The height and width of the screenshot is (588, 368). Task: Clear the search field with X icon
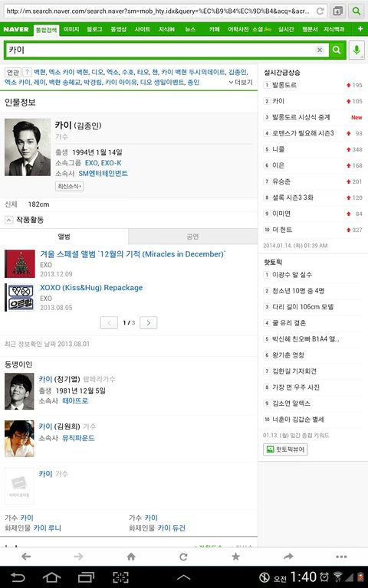tap(320, 50)
